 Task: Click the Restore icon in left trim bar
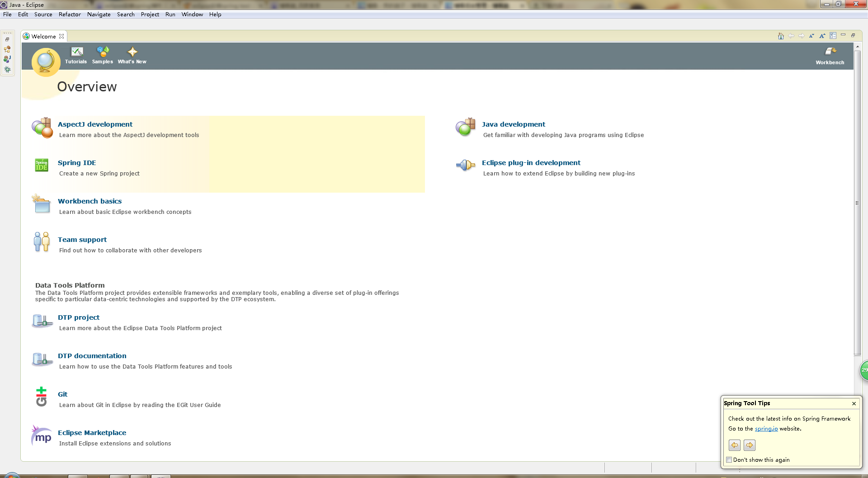point(7,39)
